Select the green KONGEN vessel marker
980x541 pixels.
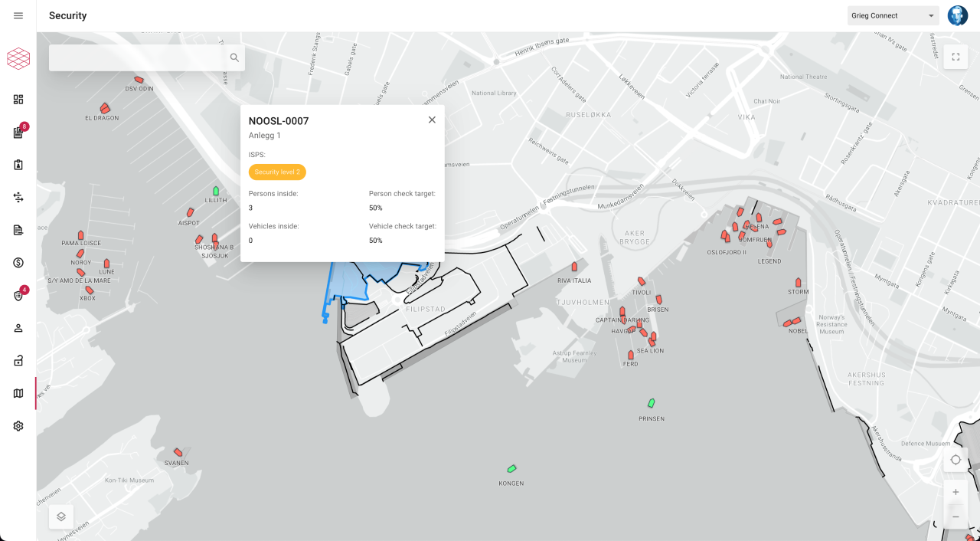tap(511, 469)
